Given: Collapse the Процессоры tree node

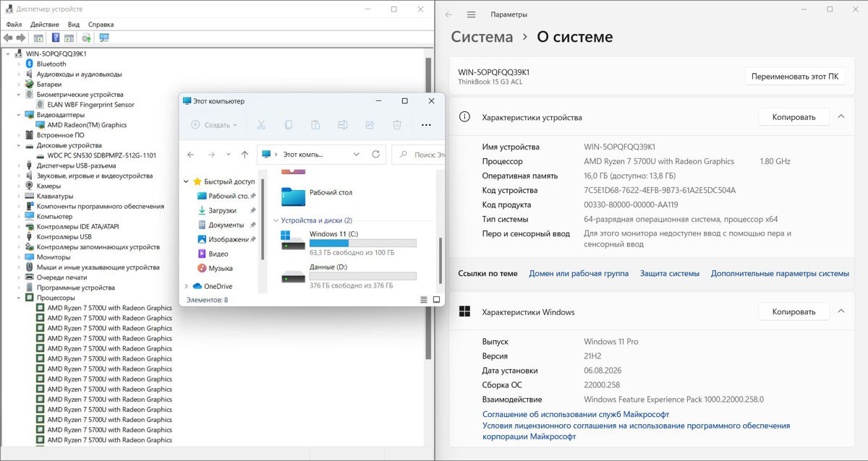Looking at the screenshot, I should tap(20, 298).
